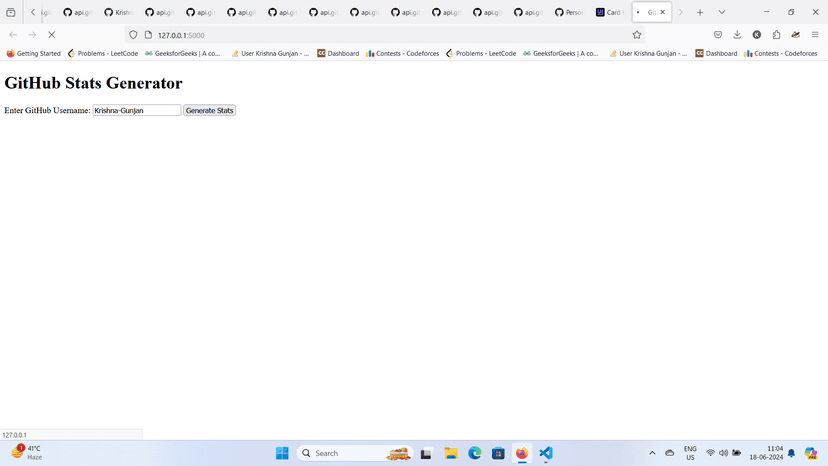Click the 127.0.0.1 status bar text
The height and width of the screenshot is (466, 828).
pos(14,435)
